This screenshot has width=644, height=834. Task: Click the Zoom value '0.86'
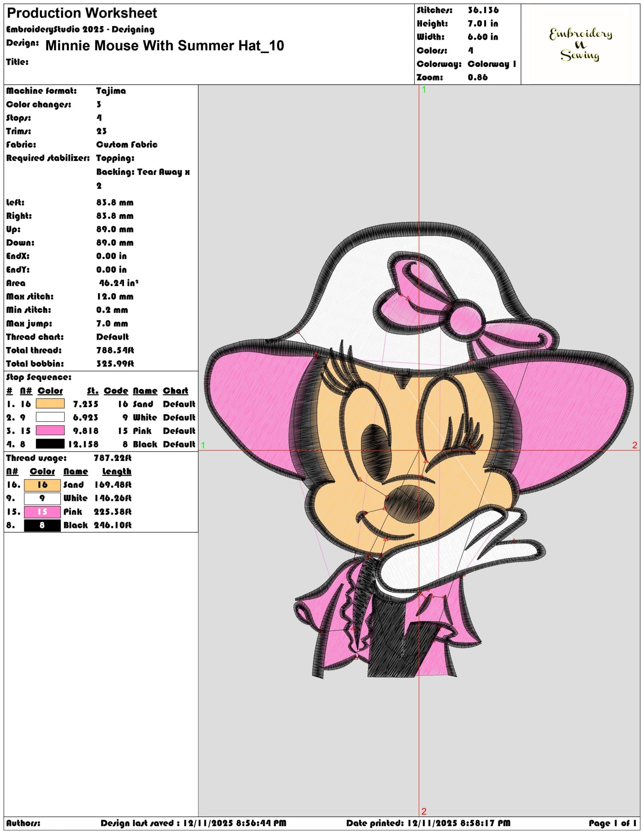click(x=478, y=77)
